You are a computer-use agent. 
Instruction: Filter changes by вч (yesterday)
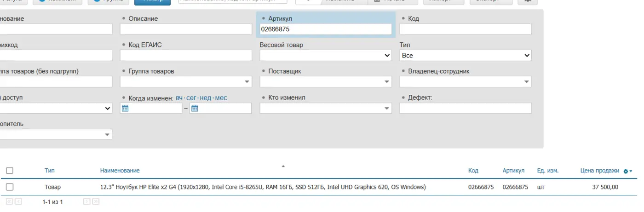click(179, 97)
